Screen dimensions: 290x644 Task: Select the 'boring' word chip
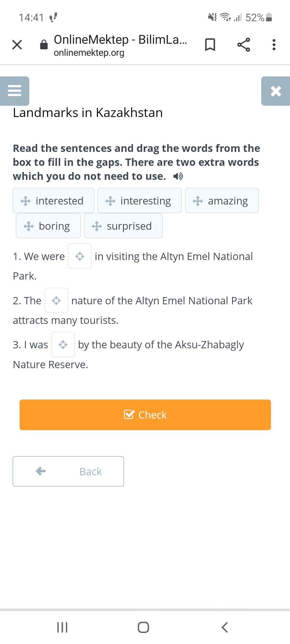pos(48,226)
